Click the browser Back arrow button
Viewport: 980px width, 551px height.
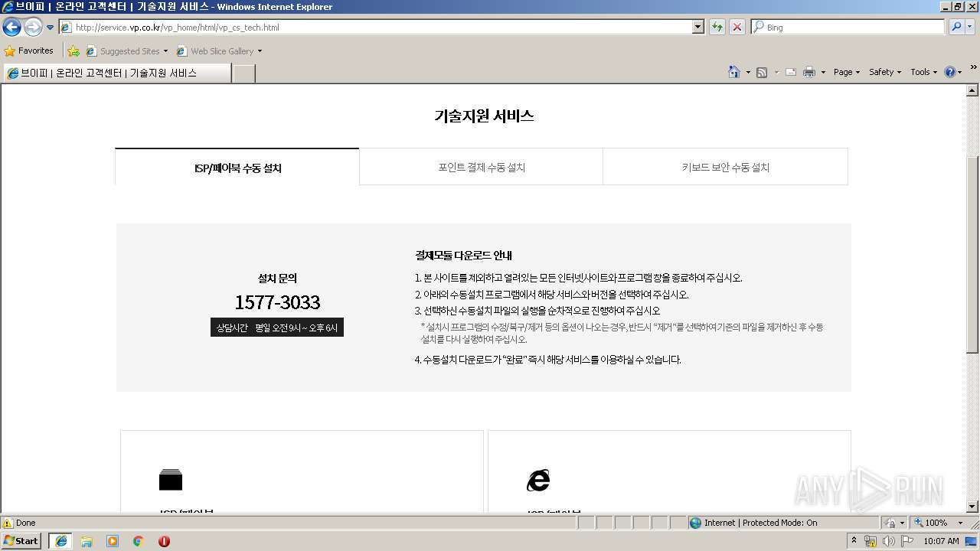11,28
